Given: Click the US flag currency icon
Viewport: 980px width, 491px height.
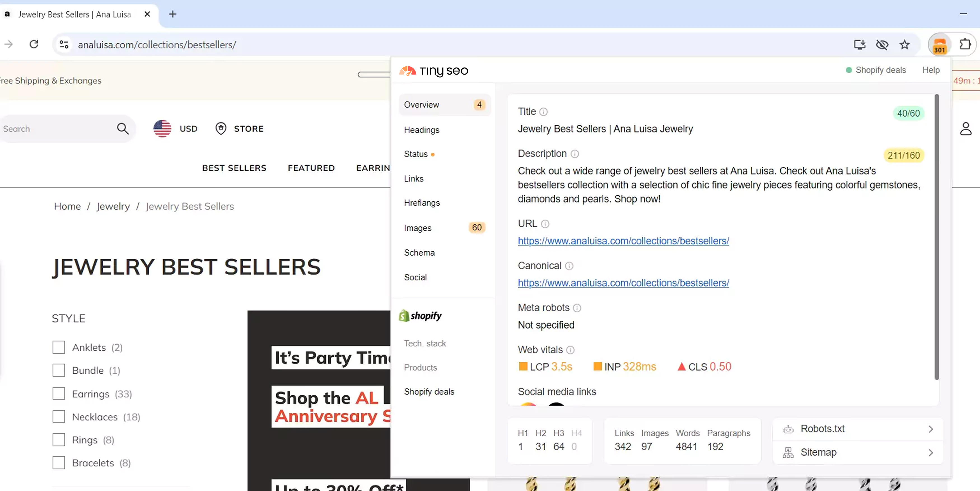Looking at the screenshot, I should pyautogui.click(x=162, y=129).
